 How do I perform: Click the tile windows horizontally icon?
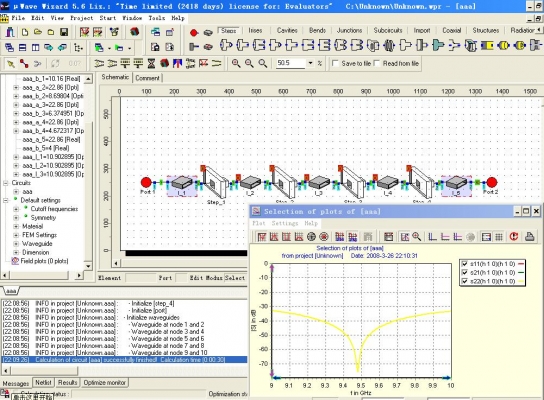tap(23, 48)
